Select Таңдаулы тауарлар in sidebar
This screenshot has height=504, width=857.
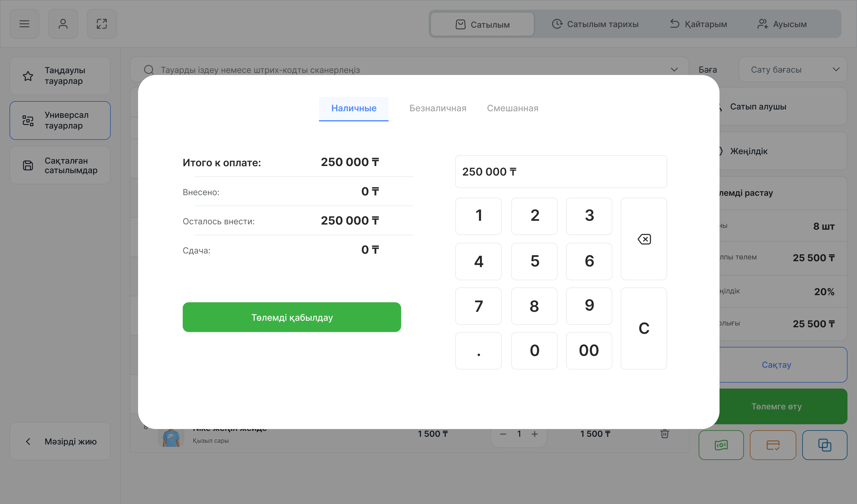(60, 76)
